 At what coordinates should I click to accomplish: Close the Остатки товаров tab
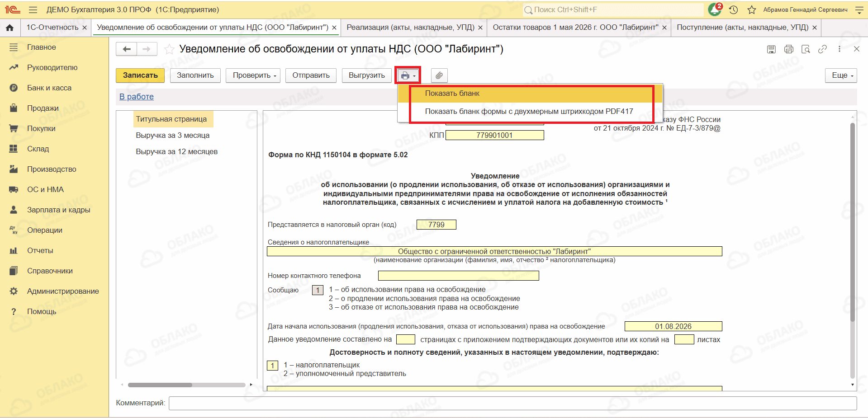[664, 28]
